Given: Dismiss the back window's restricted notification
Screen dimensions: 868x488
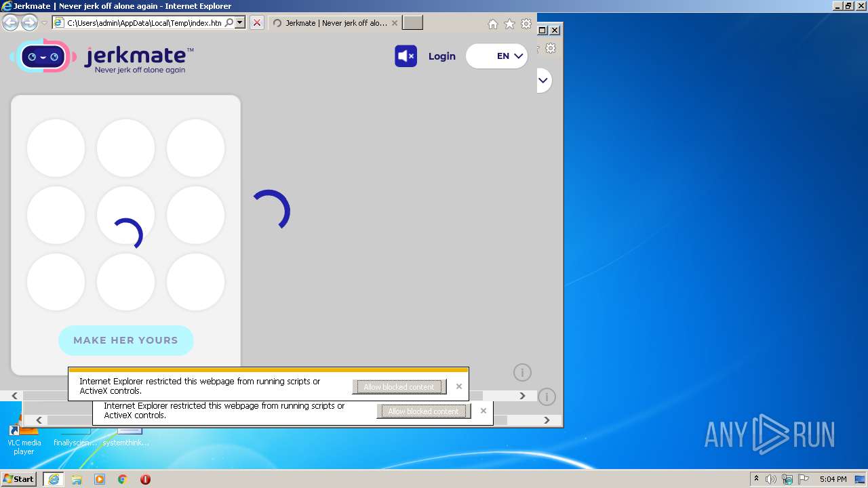Looking at the screenshot, I should point(484,411).
